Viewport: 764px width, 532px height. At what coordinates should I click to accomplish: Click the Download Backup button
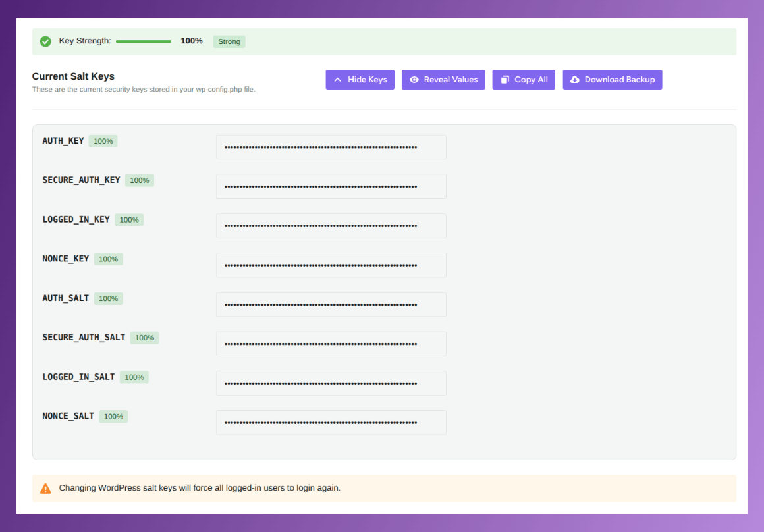coord(613,80)
